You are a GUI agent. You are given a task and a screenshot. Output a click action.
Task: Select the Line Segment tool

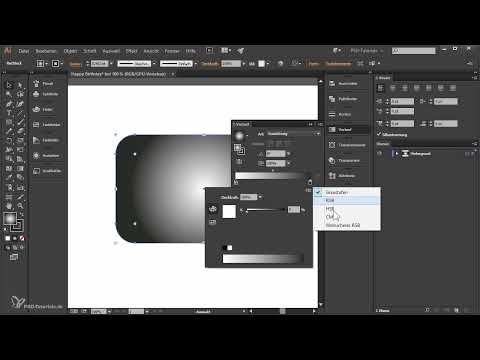tap(20, 113)
